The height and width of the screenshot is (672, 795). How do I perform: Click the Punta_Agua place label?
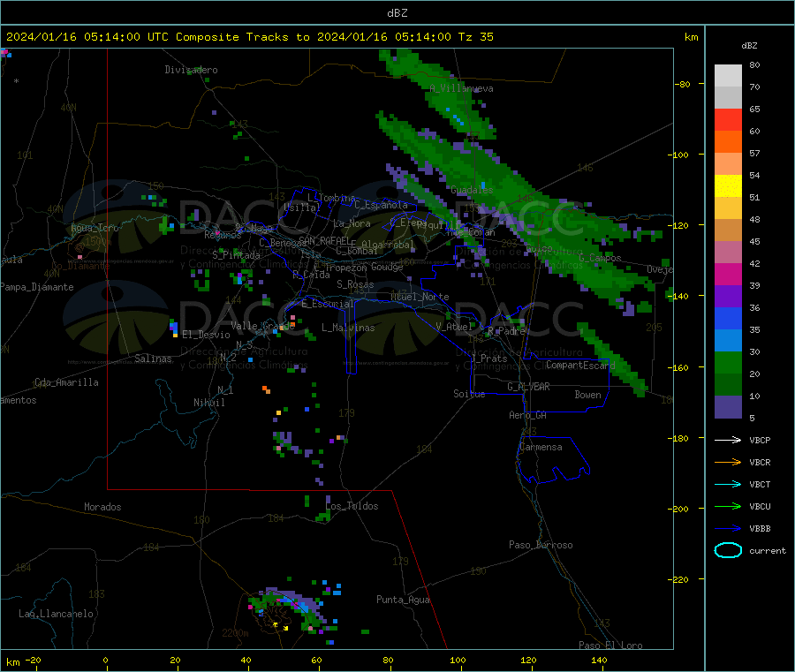pos(403,600)
